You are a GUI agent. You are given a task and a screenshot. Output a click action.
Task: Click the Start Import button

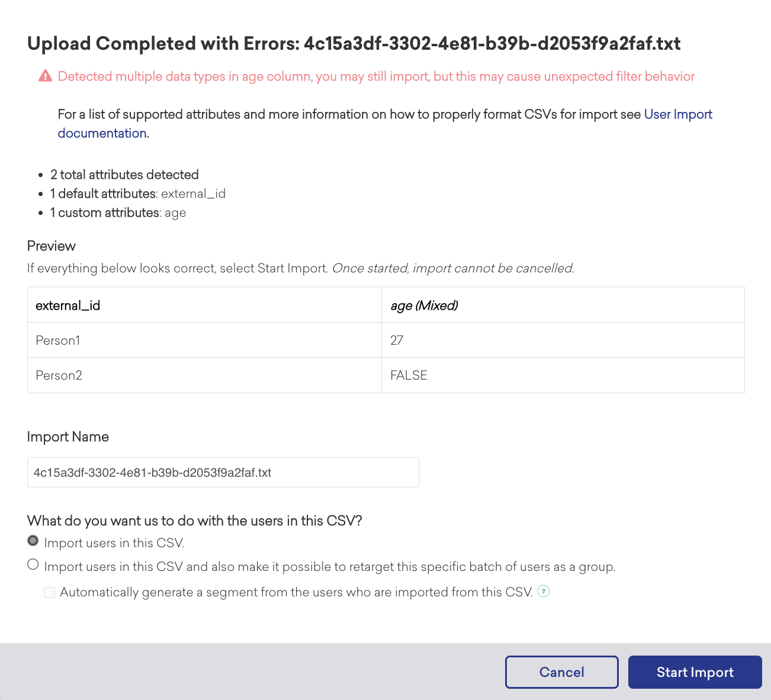(695, 672)
